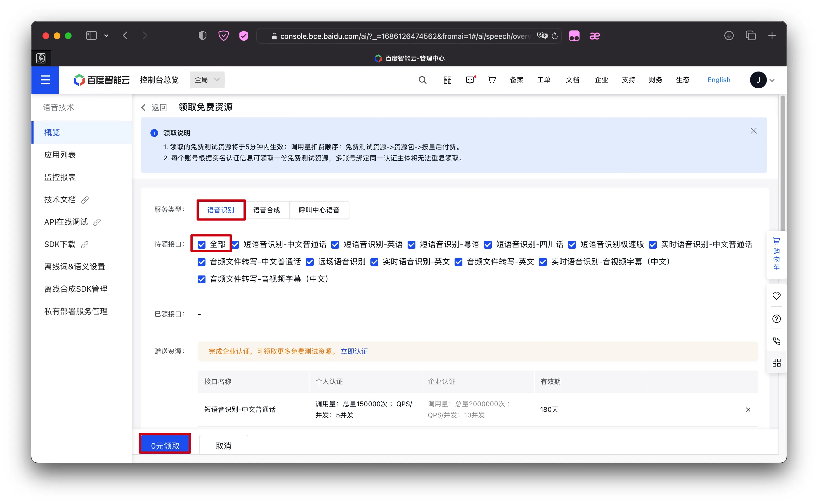The height and width of the screenshot is (504, 818).
Task: Click the pink outlined shield extension
Action: click(x=223, y=36)
